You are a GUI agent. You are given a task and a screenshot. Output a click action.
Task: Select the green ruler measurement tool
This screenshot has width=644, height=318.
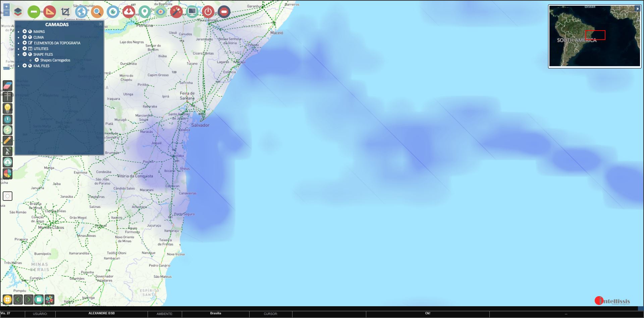[34, 12]
